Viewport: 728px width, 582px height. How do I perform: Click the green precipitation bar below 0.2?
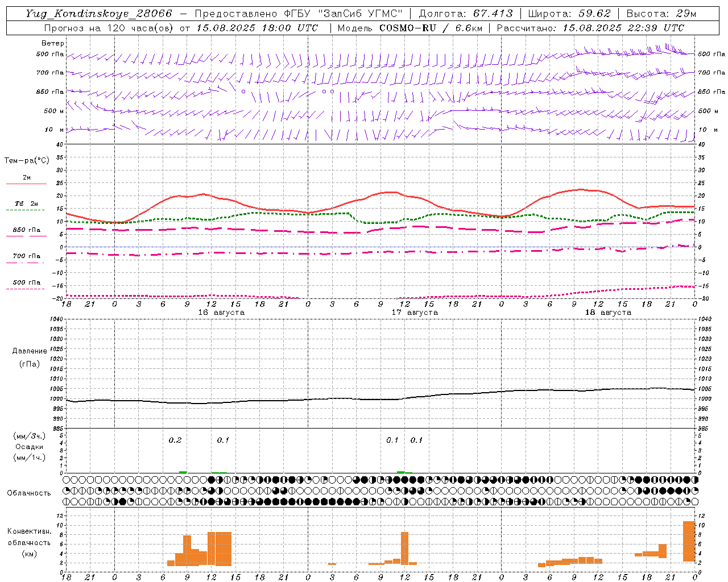pyautogui.click(x=183, y=472)
